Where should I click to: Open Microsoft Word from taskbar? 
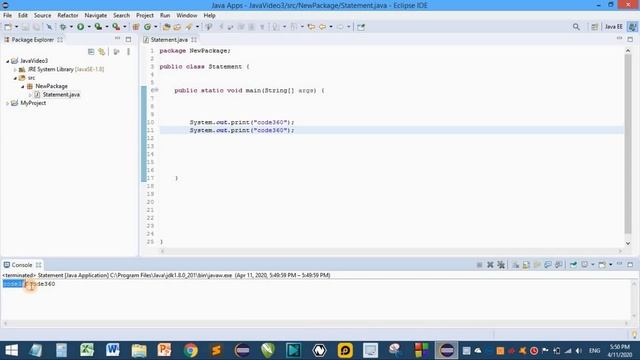(113, 350)
